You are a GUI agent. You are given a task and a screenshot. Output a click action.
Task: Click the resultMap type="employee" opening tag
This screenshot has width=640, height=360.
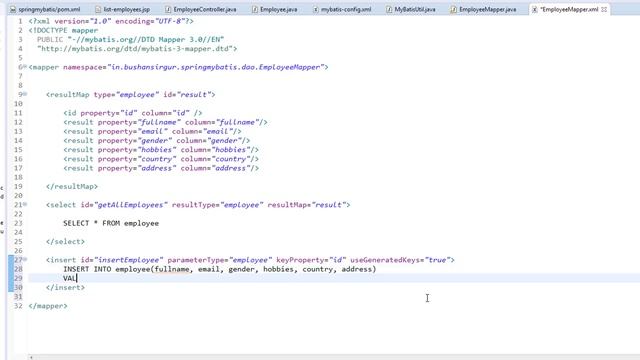(131, 94)
